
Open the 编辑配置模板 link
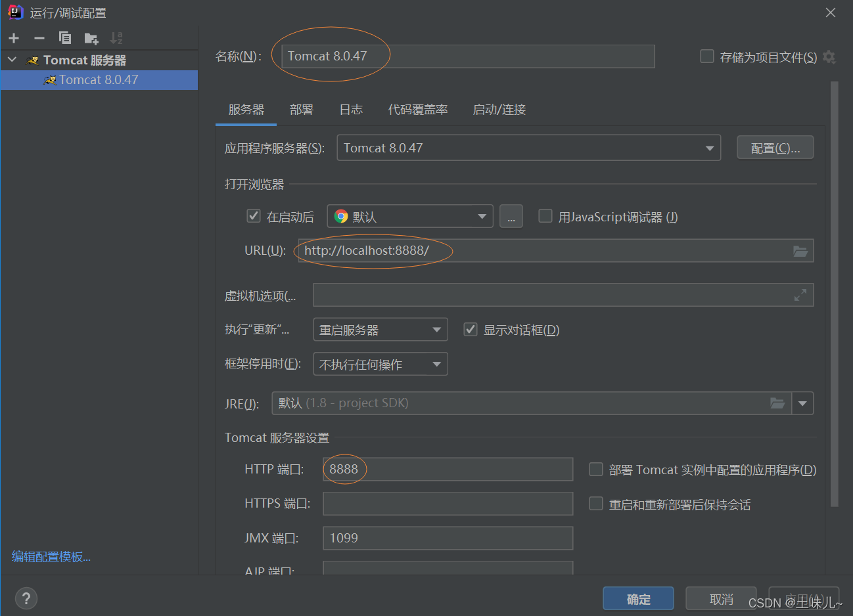coord(51,557)
